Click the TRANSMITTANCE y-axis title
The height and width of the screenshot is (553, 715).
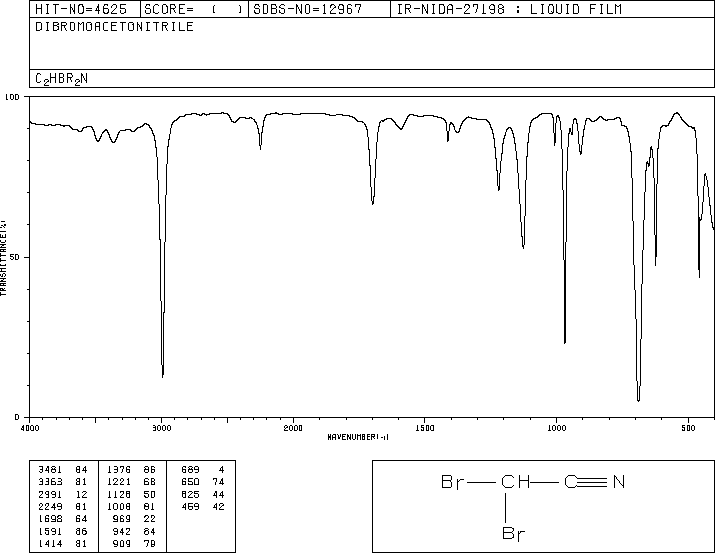[4, 258]
